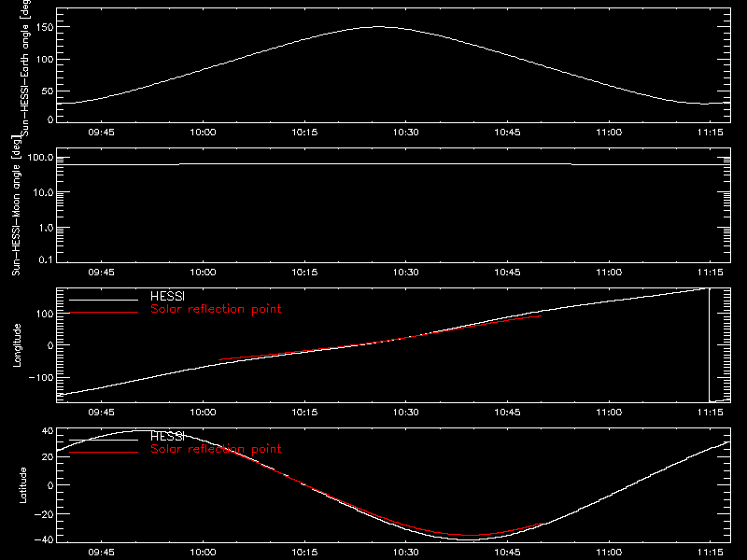Click the 50 tick on Earth angle axis
The height and width of the screenshot is (560, 747).
(48, 91)
